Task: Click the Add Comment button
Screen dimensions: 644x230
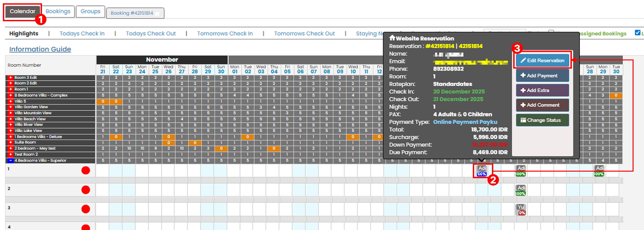Action: click(542, 105)
